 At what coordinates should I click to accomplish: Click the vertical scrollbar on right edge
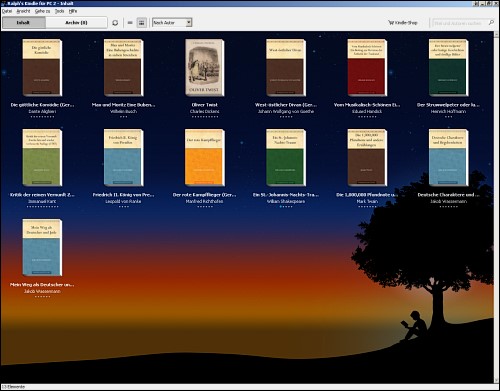pyautogui.click(x=496, y=207)
